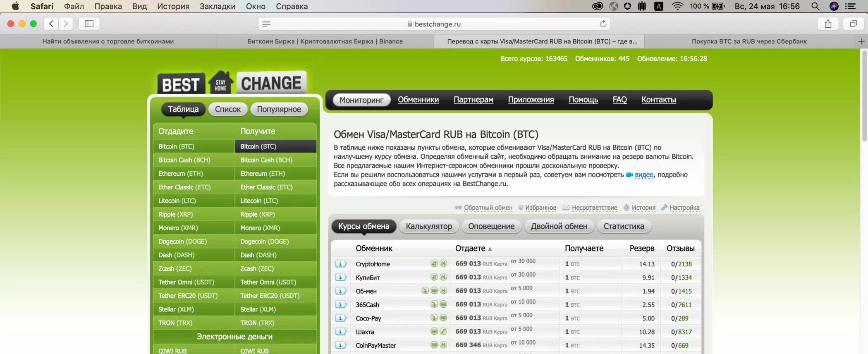Open info icon for 365Cash

pos(341,305)
